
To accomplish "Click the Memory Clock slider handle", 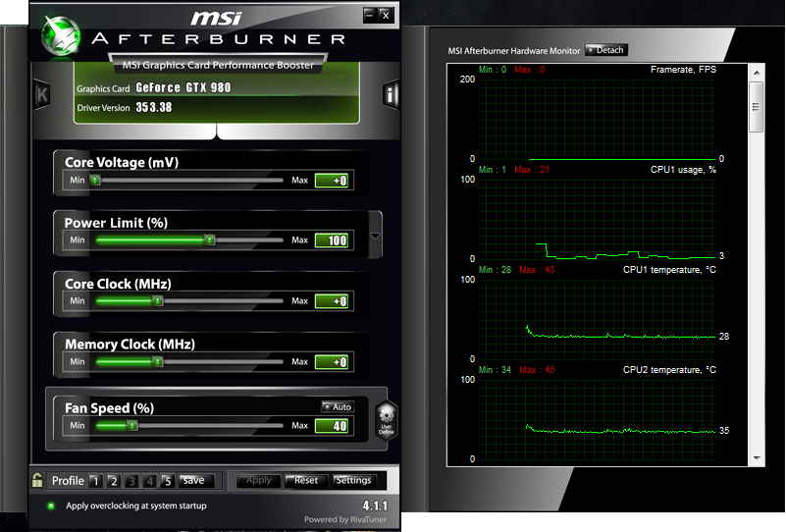I will 158,361.
